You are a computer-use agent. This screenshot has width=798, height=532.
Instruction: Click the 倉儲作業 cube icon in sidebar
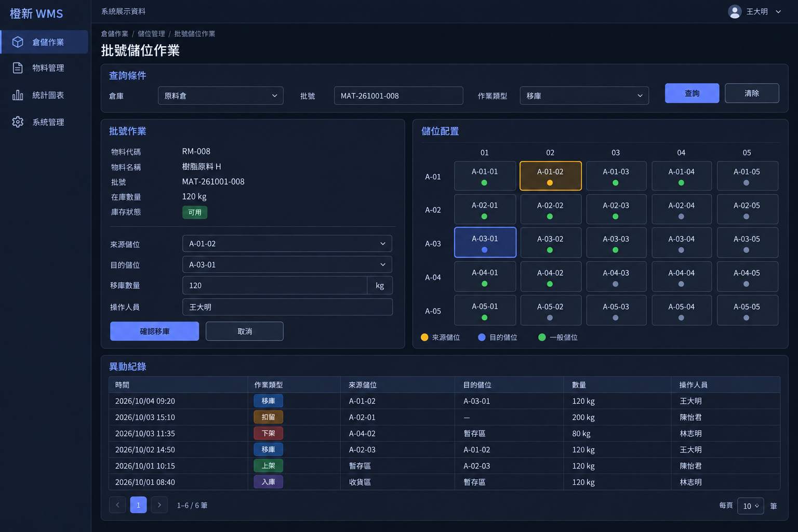pos(18,42)
